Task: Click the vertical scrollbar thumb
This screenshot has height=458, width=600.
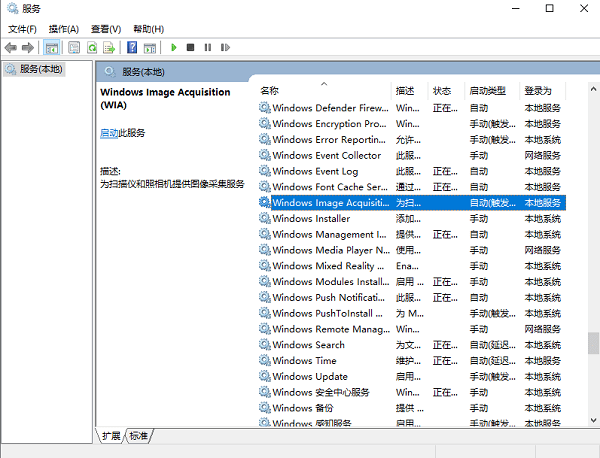Action: [593, 343]
